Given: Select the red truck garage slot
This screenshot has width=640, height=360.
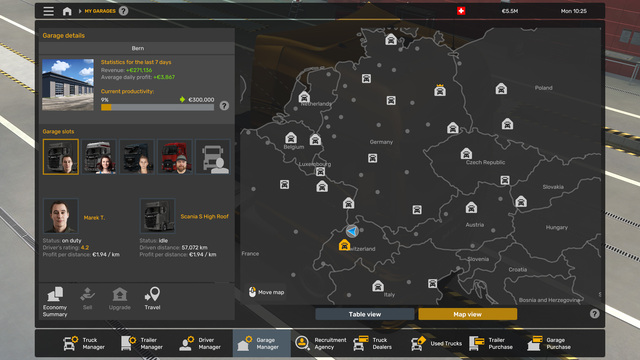Looking at the screenshot, I should pos(175,157).
